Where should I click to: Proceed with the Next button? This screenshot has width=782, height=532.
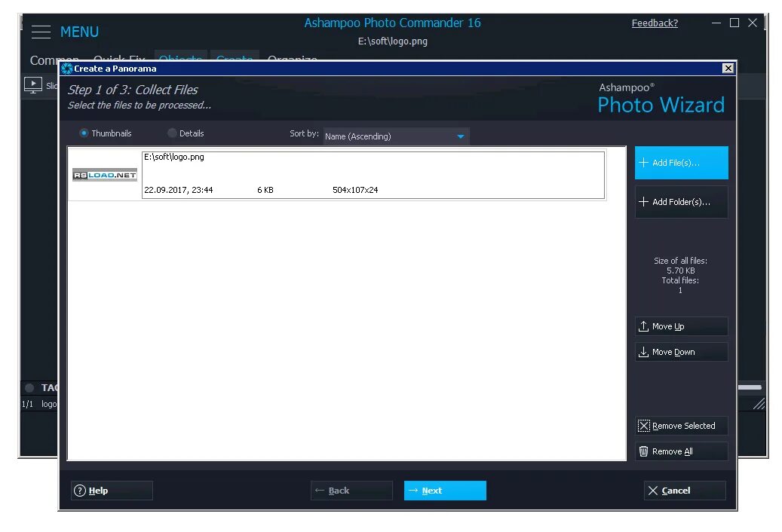[445, 491]
